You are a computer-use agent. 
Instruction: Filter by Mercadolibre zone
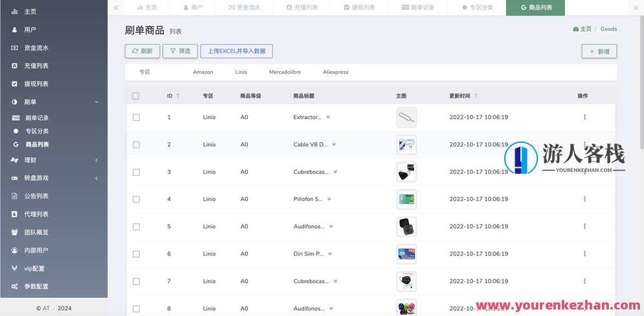coord(285,72)
